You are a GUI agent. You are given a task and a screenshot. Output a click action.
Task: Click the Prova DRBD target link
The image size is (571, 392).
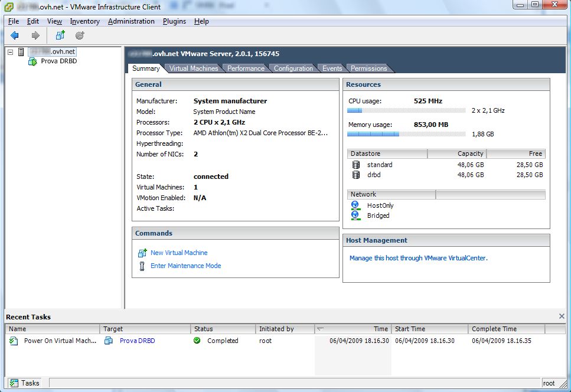[x=137, y=341]
